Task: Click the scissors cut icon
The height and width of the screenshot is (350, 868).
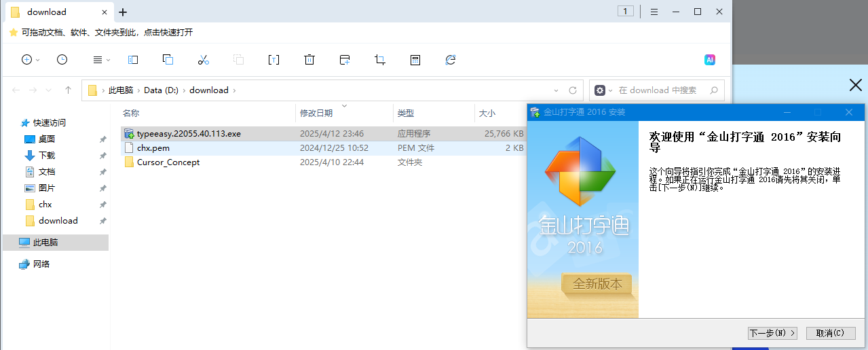Action: (x=204, y=60)
